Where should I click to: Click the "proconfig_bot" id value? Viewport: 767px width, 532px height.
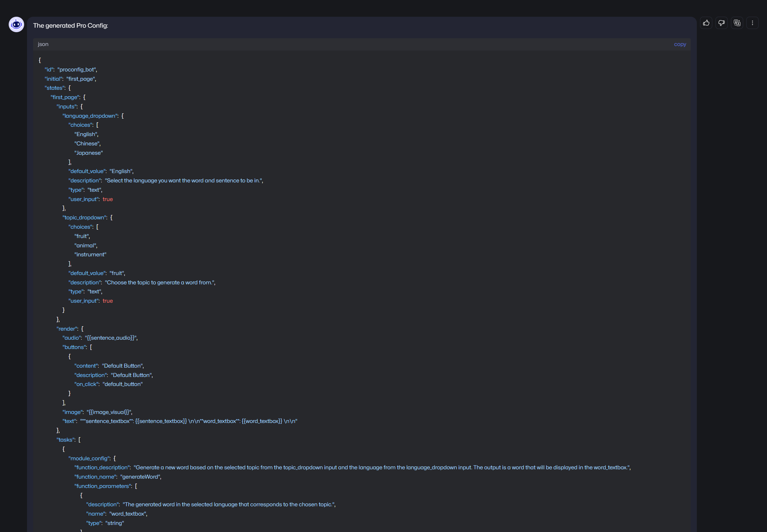pos(77,70)
